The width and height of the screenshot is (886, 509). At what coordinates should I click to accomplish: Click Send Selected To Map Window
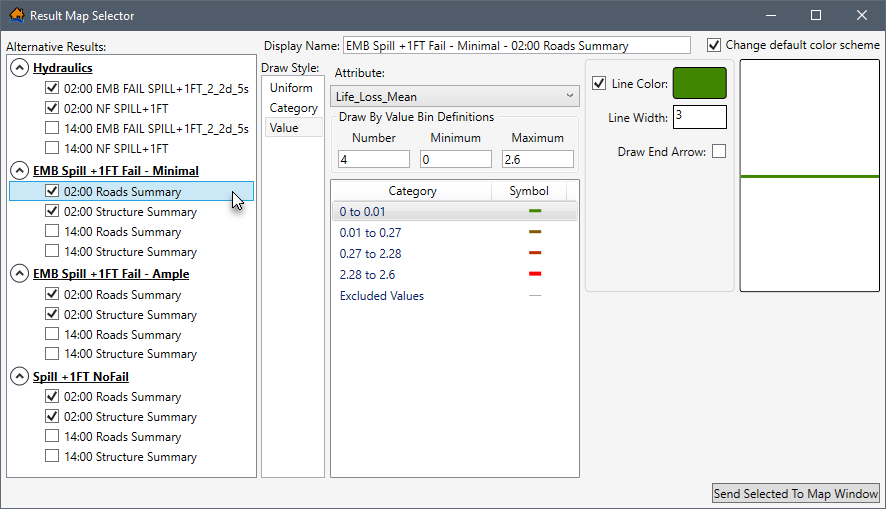pyautogui.click(x=796, y=493)
